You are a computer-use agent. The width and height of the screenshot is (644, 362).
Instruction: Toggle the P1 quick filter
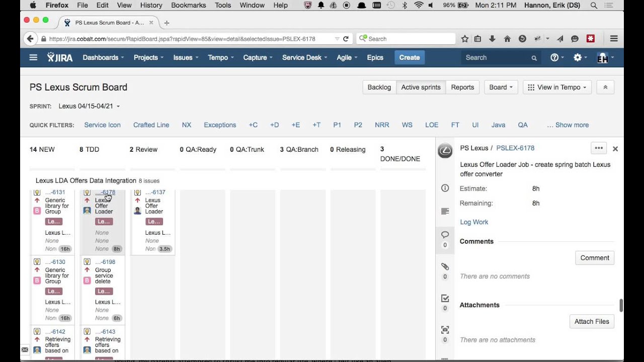click(337, 125)
